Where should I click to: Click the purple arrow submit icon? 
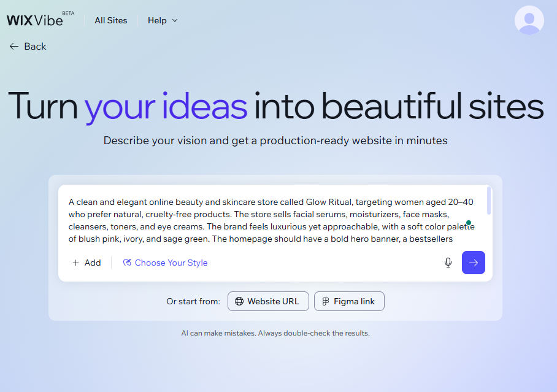click(473, 262)
